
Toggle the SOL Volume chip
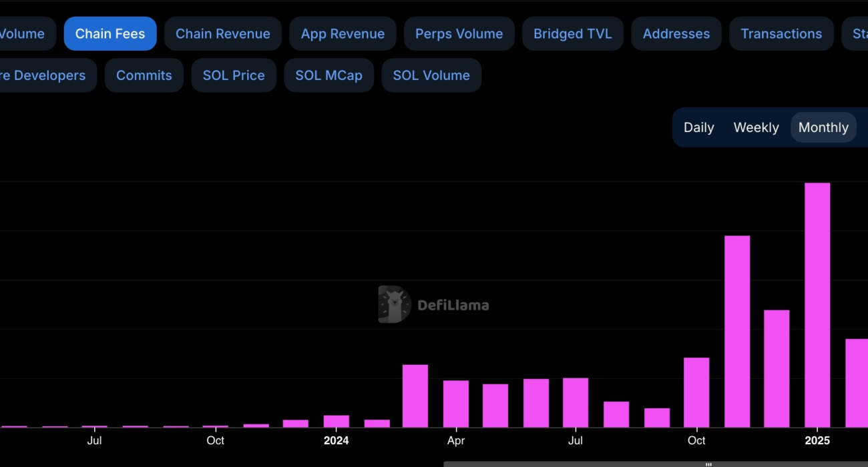click(431, 75)
